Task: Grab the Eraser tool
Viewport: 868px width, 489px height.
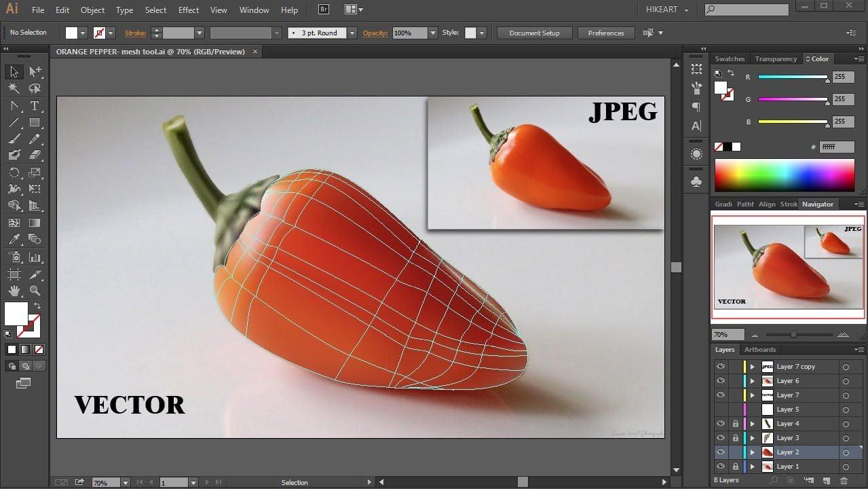Action: click(x=35, y=155)
